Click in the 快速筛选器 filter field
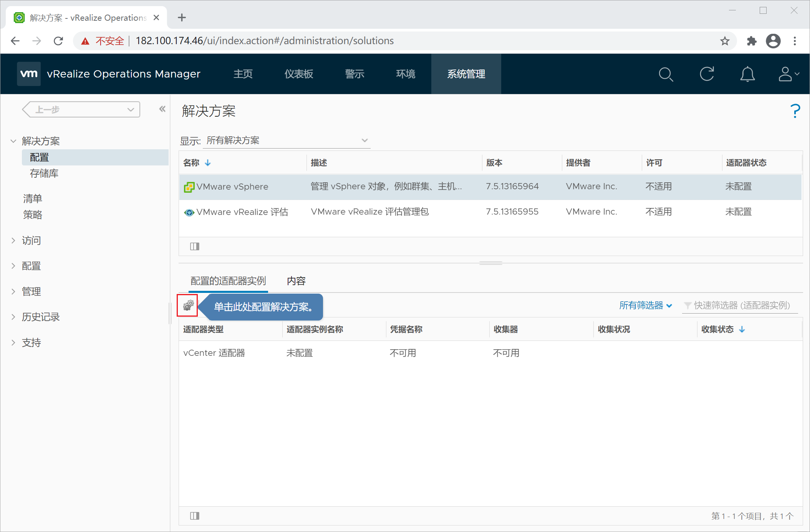This screenshot has height=532, width=810. [x=740, y=306]
